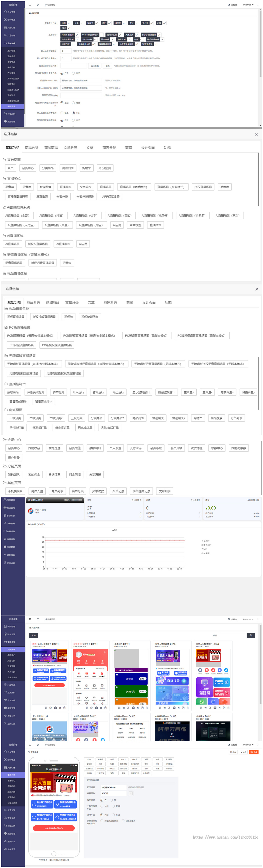This screenshot has width=263, height=868.
Task: Click the 主音量+ link button
Action: click(189, 392)
